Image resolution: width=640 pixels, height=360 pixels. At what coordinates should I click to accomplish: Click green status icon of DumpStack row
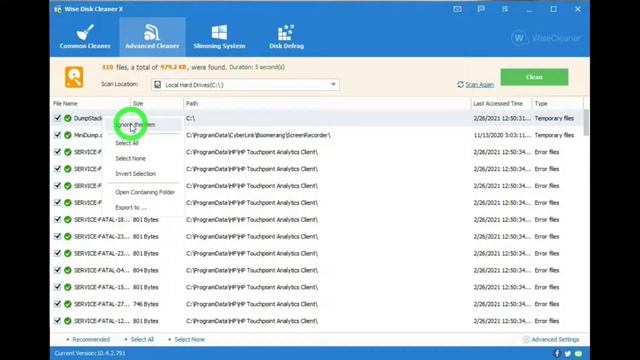68,118
